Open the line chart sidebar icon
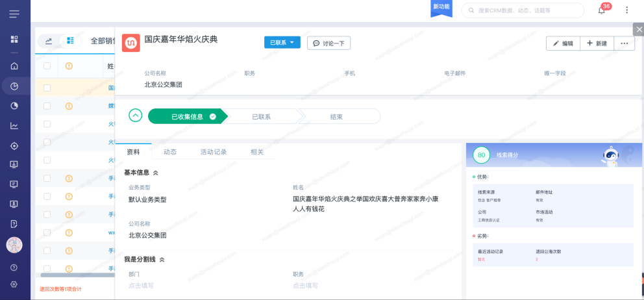The image size is (644, 300). point(14,126)
